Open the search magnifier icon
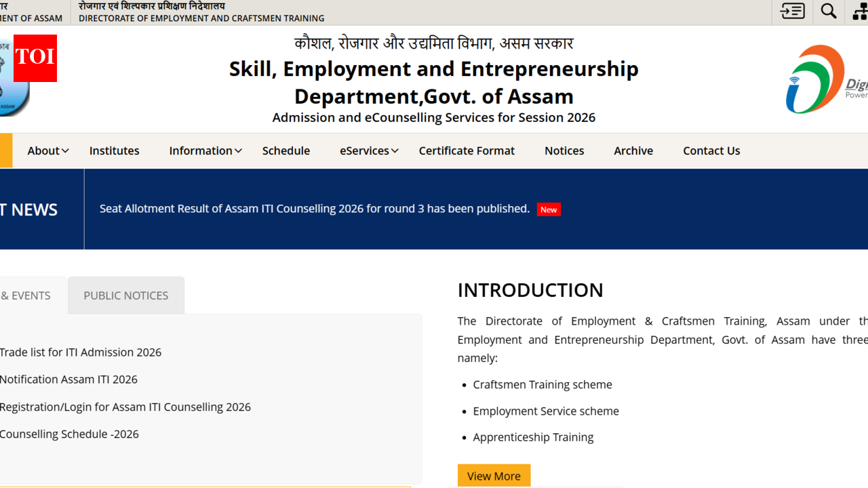The width and height of the screenshot is (868, 488). [829, 11]
